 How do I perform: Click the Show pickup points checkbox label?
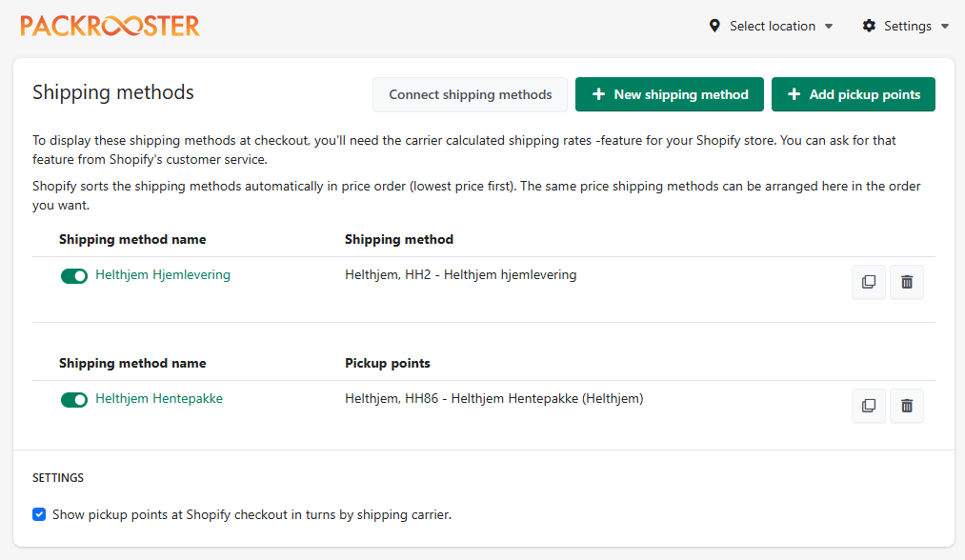tap(251, 514)
